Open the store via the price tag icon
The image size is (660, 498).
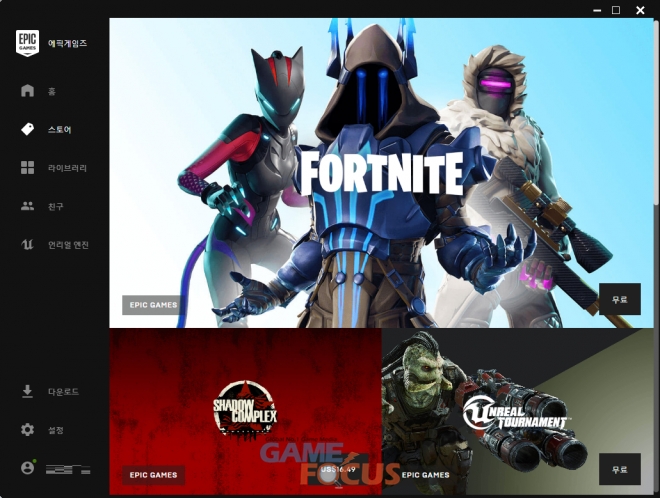click(27, 129)
